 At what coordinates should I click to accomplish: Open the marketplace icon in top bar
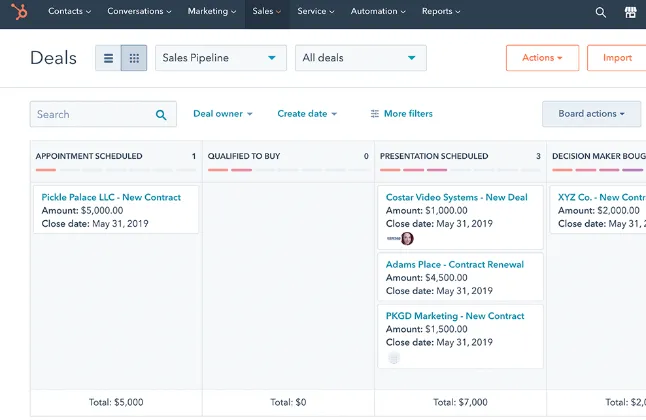pyautogui.click(x=630, y=12)
